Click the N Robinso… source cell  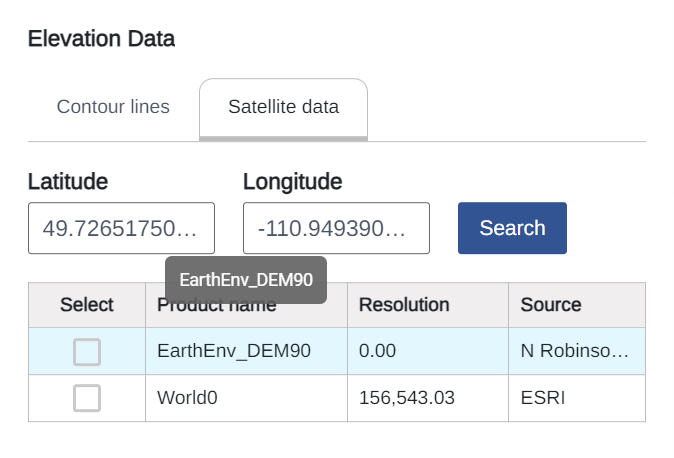[x=577, y=351]
